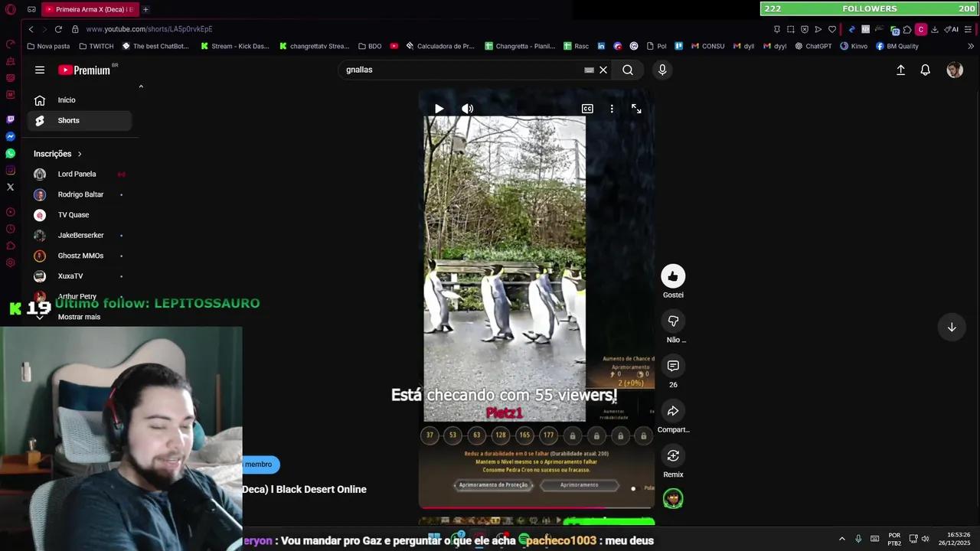The height and width of the screenshot is (551, 980).
Task: Go to the next Short with the down arrow
Action: click(951, 328)
